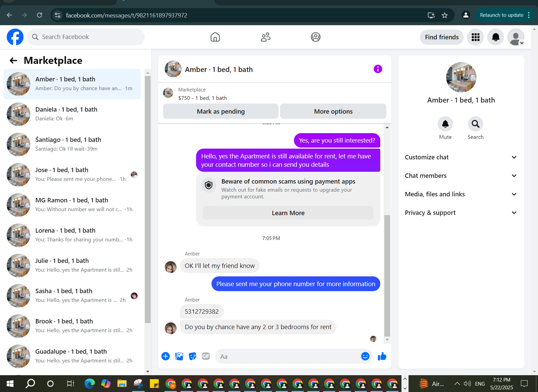The width and height of the screenshot is (538, 392).
Task: Open the More options listing menu
Action: [333, 111]
